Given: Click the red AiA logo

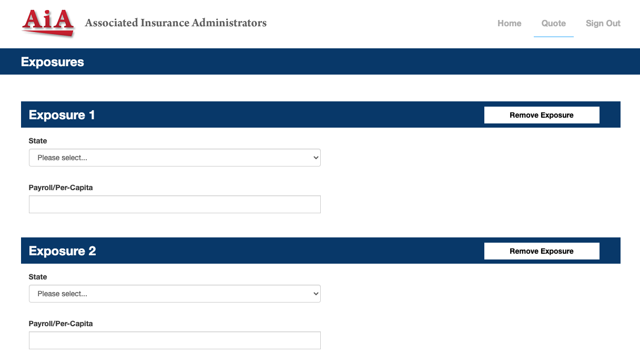Looking at the screenshot, I should 48,23.
